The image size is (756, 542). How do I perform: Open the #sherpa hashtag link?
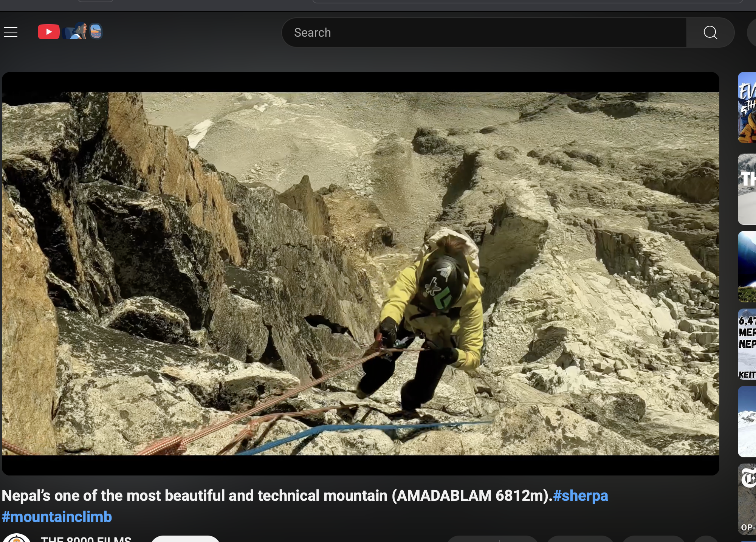pos(580,496)
